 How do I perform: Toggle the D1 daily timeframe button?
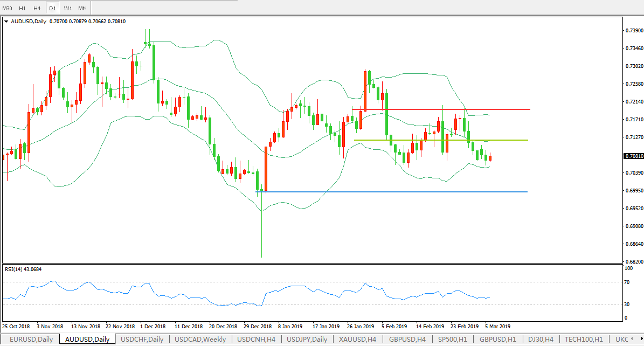click(52, 8)
